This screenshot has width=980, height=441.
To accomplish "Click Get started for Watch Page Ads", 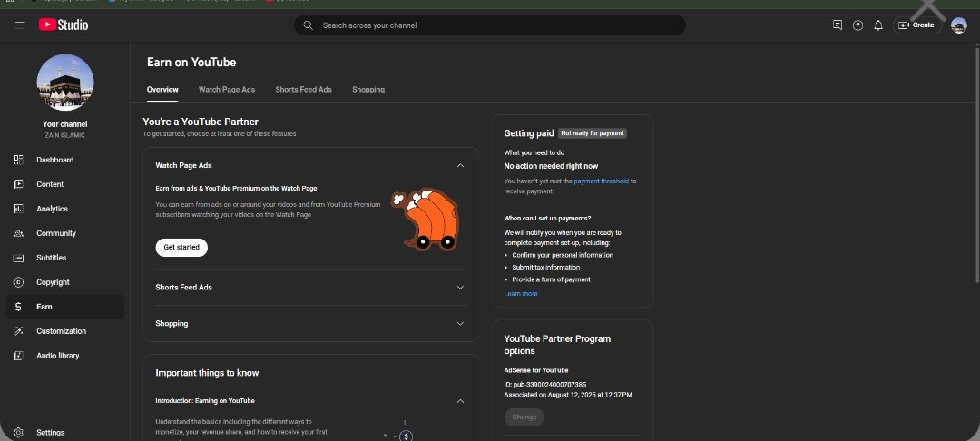I will coord(181,248).
